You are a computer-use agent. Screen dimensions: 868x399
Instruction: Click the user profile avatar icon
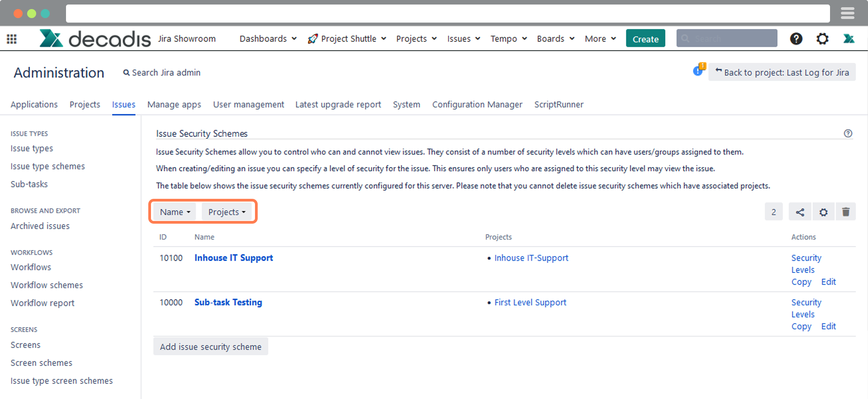[x=849, y=39]
